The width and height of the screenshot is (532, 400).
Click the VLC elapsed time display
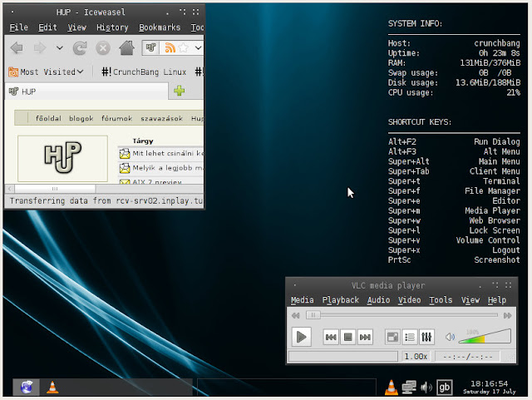(467, 357)
